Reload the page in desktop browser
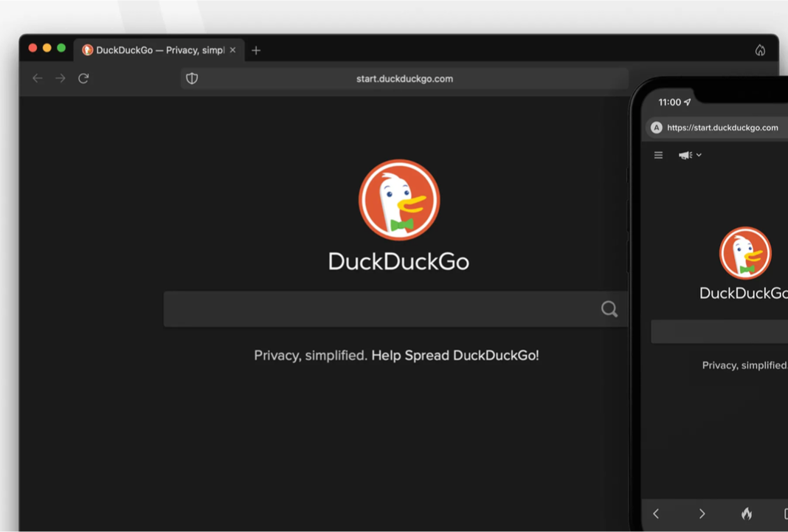788x532 pixels. point(83,78)
